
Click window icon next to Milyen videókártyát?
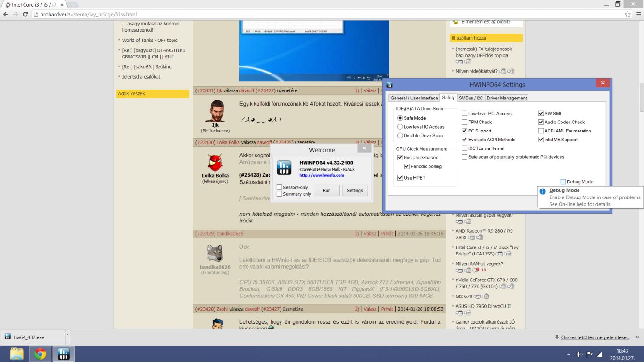click(x=503, y=71)
